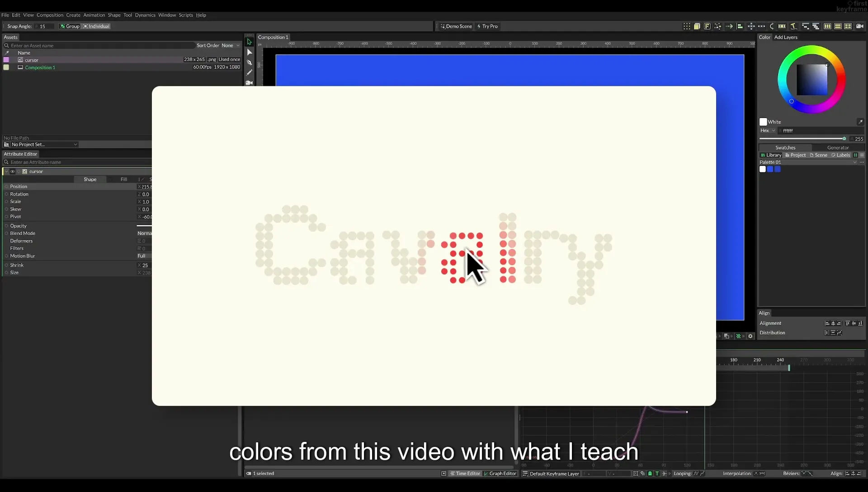
Task: Select the white swatch in Palette 01
Action: click(763, 170)
